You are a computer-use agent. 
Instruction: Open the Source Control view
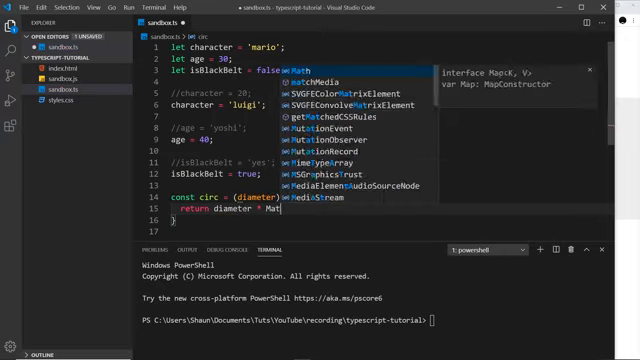click(x=10, y=76)
